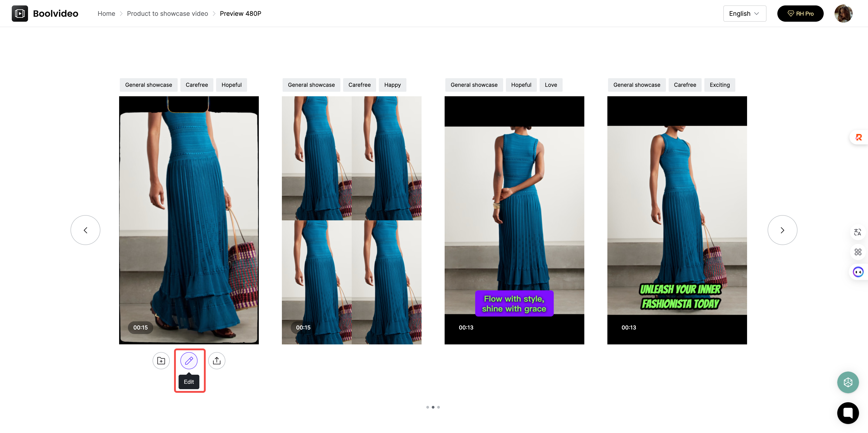
Task: Click Love tag on third video
Action: point(551,85)
